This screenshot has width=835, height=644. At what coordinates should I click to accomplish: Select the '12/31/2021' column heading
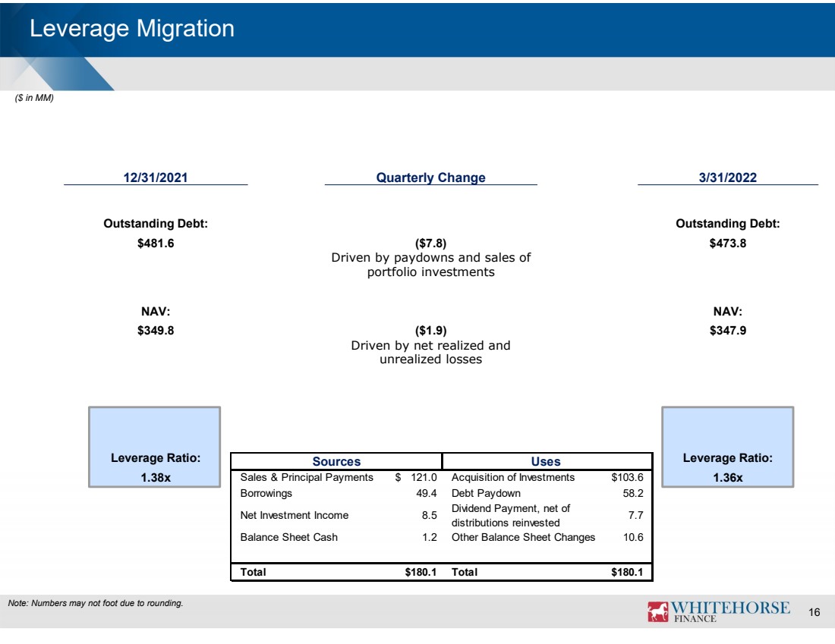156,177
